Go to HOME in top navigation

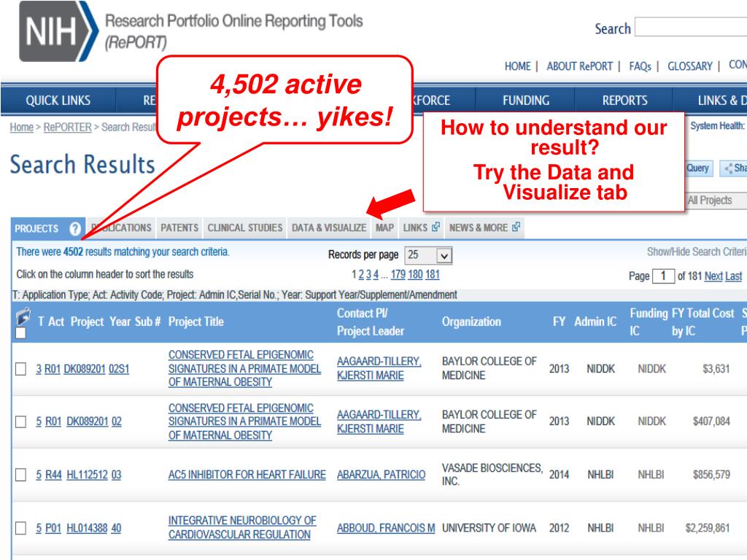(x=517, y=66)
